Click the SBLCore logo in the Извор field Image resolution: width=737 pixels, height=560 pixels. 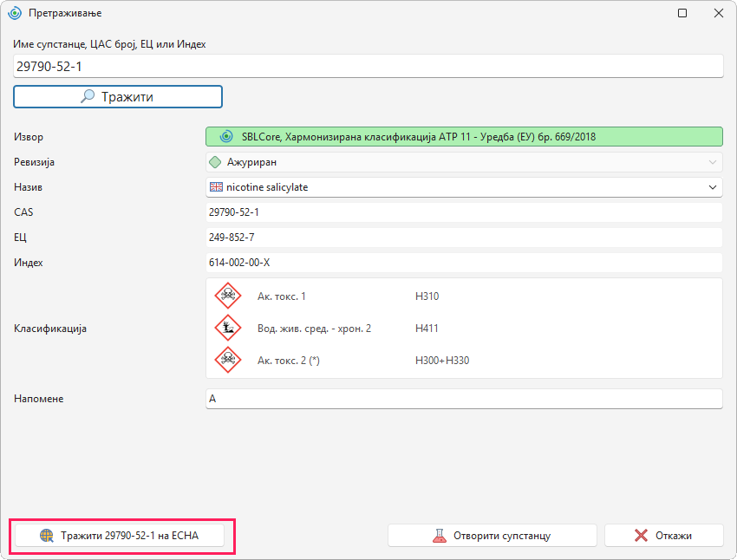226,137
